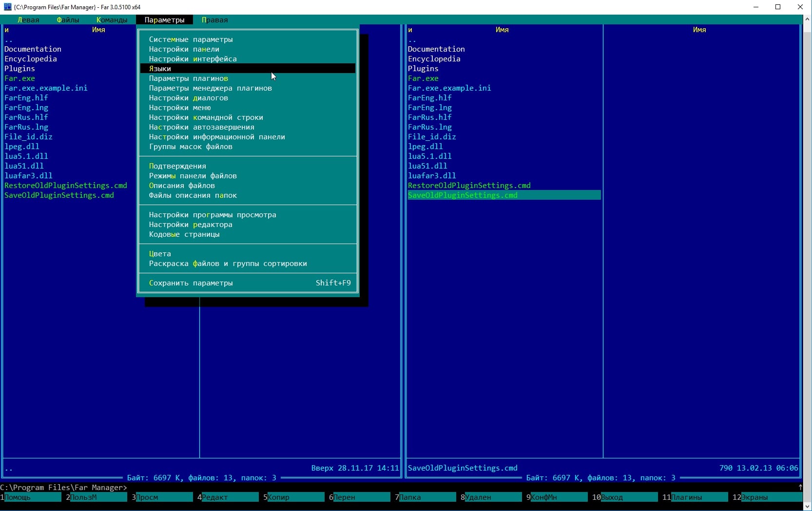The image size is (812, 511).
Task: Select Encyclopedia folder in left panel
Action: pos(31,59)
